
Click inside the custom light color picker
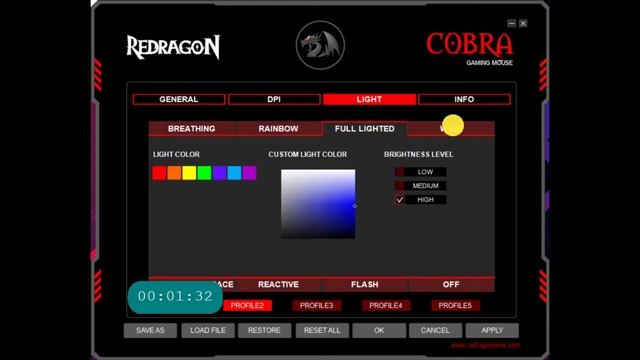pyautogui.click(x=318, y=204)
